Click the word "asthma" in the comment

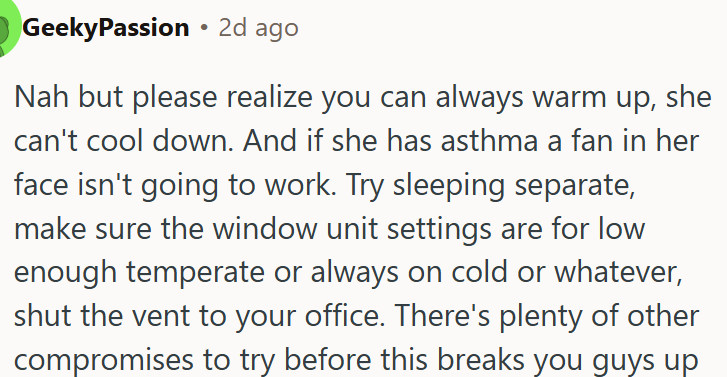click(x=489, y=141)
